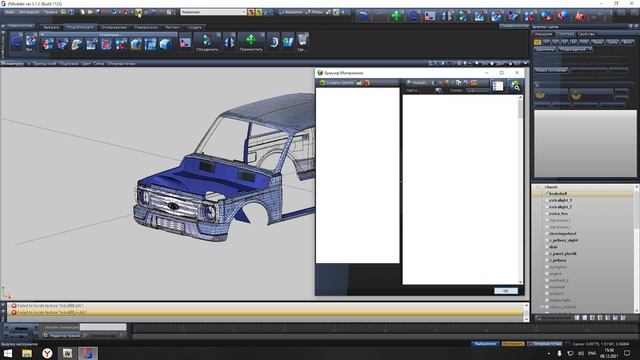
Task: Open the Экранные combo box in top toolbar
Action: (x=213, y=12)
